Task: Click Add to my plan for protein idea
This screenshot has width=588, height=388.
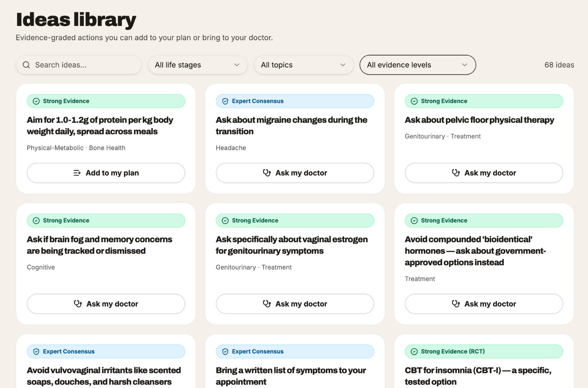Action: pos(106,173)
